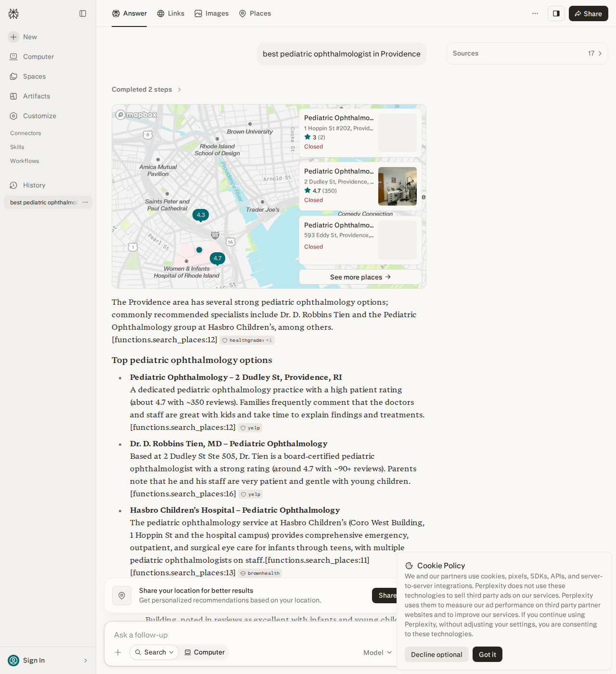Click the Ask a follow-up input field
This screenshot has width=616, height=674.
click(250, 635)
